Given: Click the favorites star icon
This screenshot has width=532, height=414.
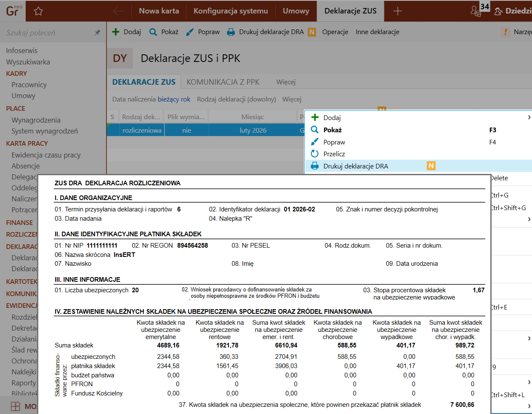Looking at the screenshot, I should tap(38, 11).
